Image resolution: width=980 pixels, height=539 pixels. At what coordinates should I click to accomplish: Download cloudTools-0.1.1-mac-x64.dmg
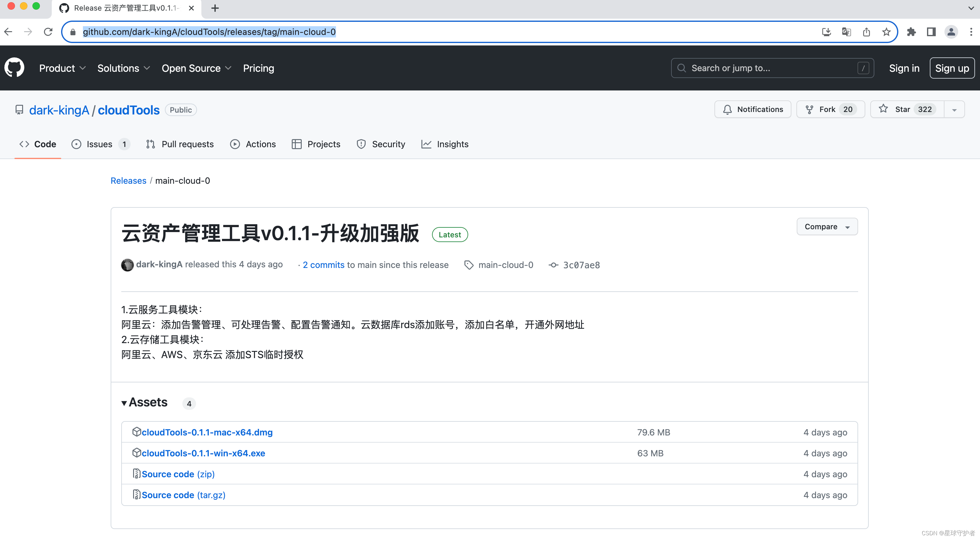(207, 432)
